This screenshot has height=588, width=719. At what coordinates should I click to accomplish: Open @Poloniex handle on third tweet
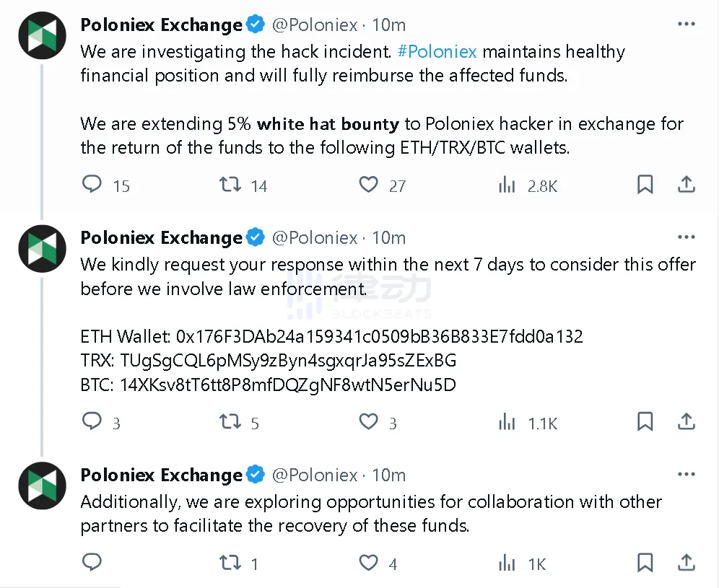click(315, 475)
